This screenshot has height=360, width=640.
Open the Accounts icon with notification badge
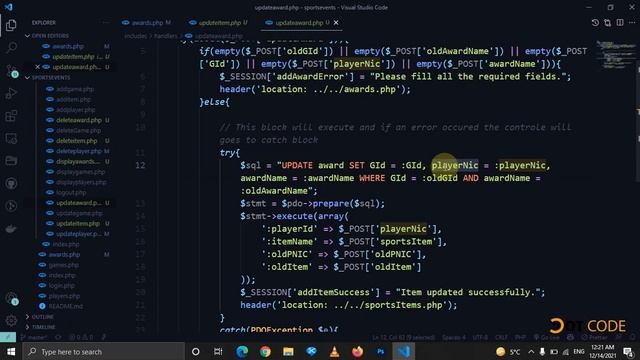(11, 298)
